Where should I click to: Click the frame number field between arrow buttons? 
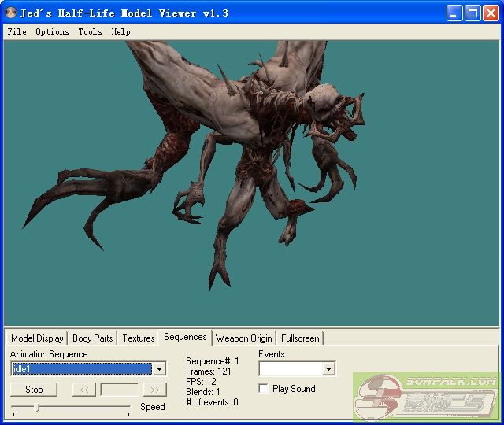[x=119, y=390]
